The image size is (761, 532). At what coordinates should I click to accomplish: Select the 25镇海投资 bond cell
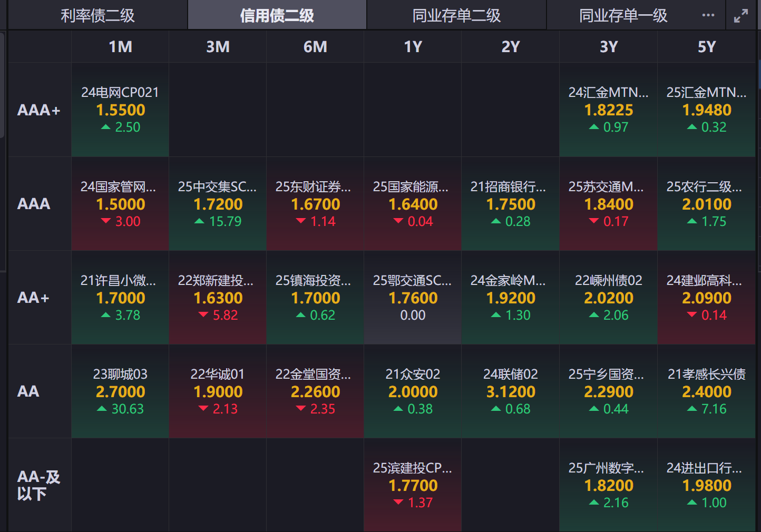point(315,298)
